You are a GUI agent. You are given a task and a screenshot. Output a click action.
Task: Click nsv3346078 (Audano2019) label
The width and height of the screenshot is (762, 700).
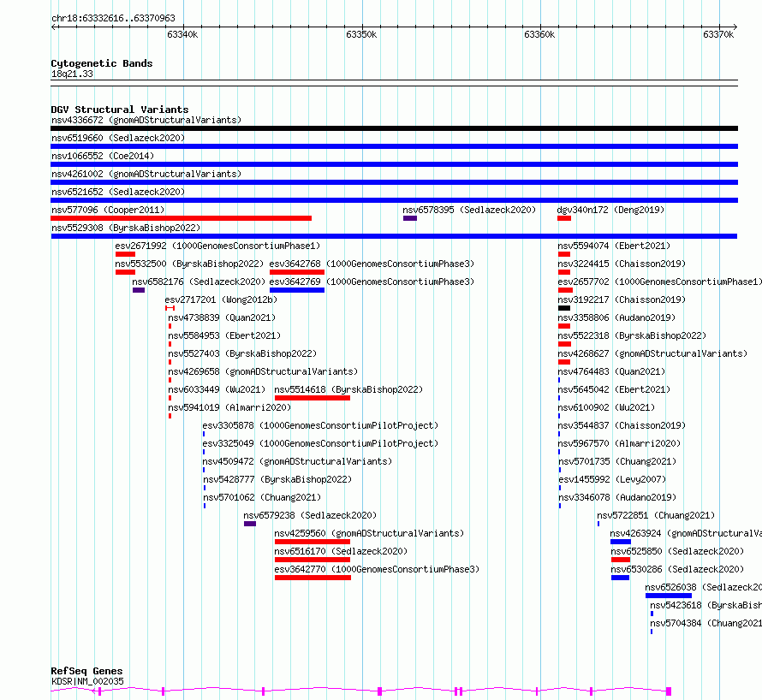point(617,497)
